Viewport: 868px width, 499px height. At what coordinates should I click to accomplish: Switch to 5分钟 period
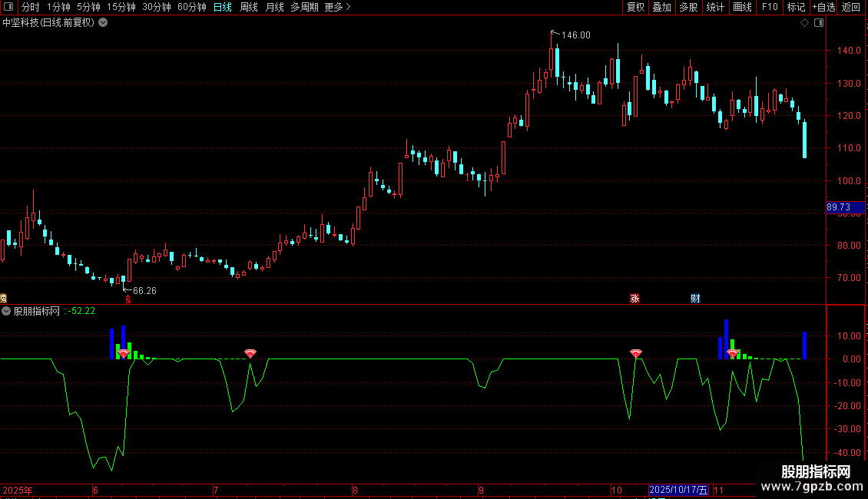click(88, 7)
